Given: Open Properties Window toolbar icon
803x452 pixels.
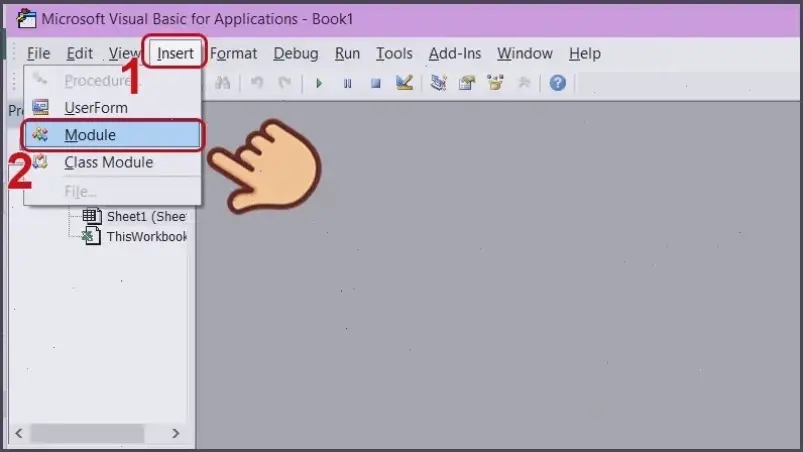Looking at the screenshot, I should [x=467, y=82].
